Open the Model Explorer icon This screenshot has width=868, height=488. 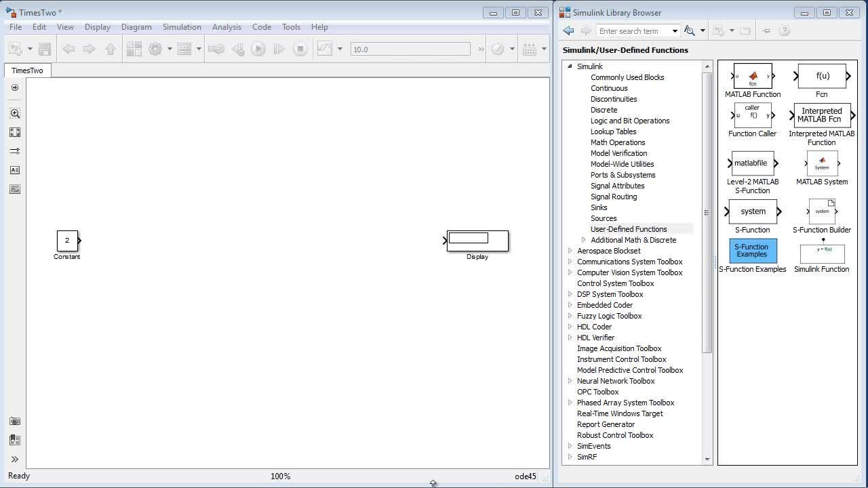click(x=184, y=49)
